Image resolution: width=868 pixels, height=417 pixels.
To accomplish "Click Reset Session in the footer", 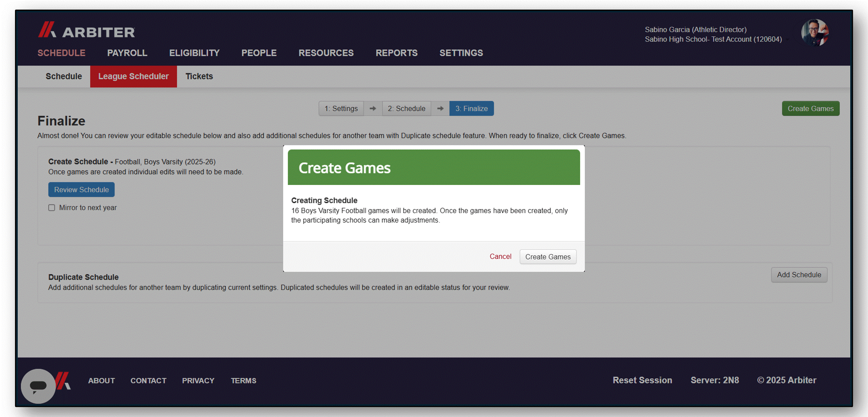I will click(642, 380).
